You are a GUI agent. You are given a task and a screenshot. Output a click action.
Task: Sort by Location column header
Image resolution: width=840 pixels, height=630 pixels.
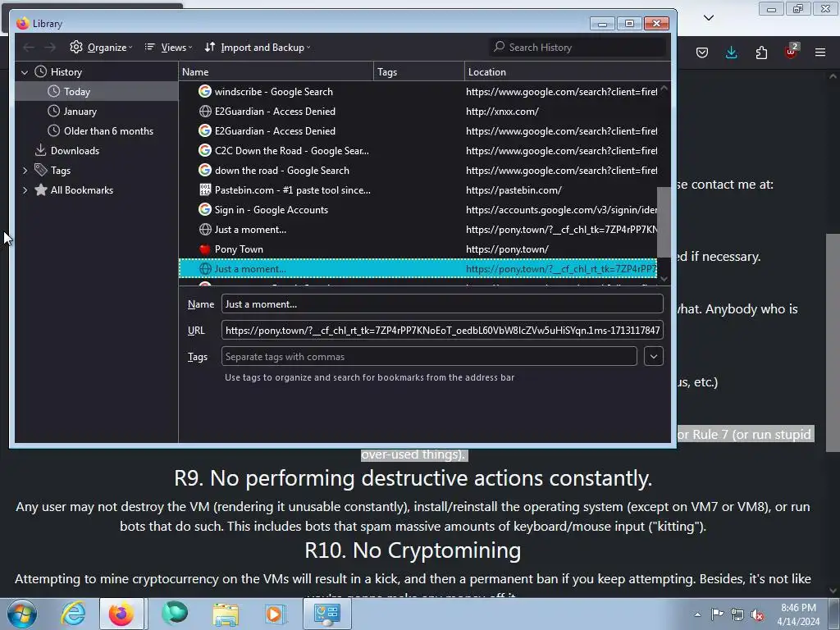tap(568, 72)
